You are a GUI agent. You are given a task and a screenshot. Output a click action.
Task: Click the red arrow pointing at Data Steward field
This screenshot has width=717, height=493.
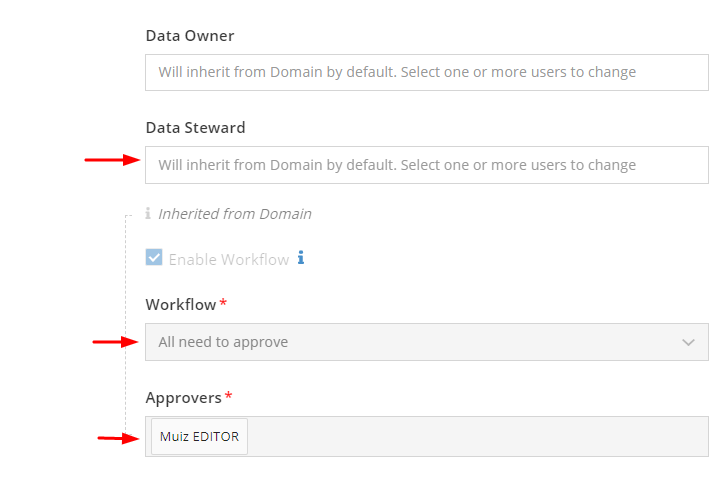pyautogui.click(x=112, y=160)
